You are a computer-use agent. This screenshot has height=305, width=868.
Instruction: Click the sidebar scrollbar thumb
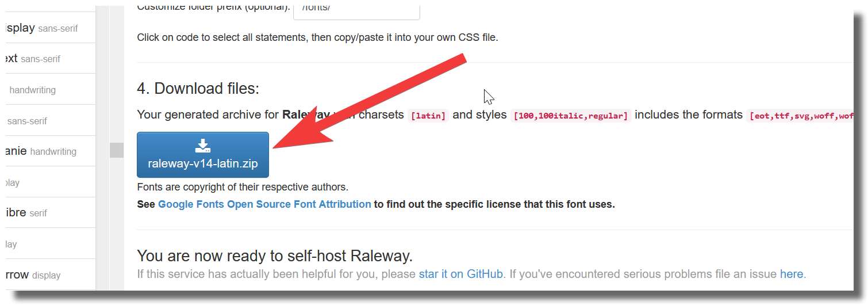click(x=117, y=150)
